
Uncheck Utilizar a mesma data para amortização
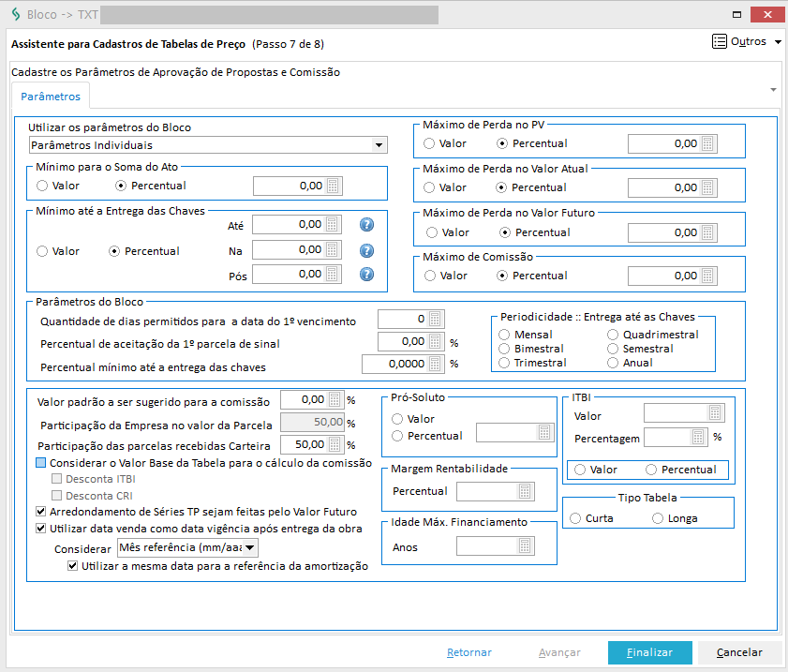pyautogui.click(x=73, y=566)
